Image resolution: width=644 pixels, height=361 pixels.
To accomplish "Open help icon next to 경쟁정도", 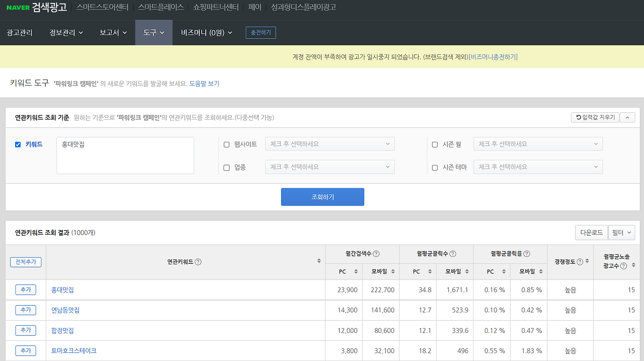I will coord(580,262).
